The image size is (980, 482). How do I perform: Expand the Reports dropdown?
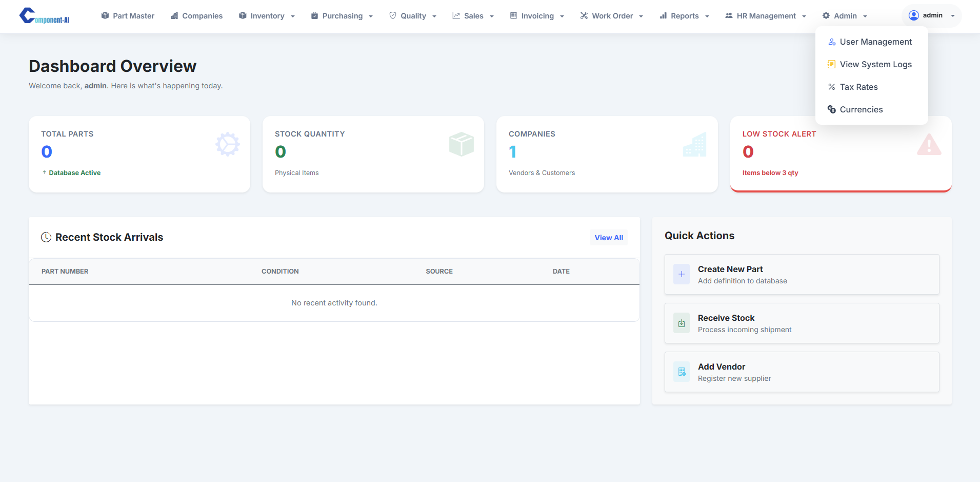[x=684, y=16]
